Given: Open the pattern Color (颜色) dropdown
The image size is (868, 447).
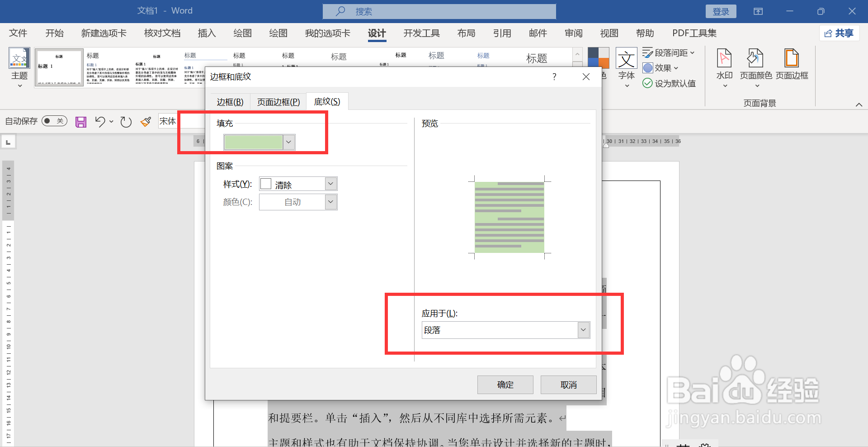Looking at the screenshot, I should [331, 202].
